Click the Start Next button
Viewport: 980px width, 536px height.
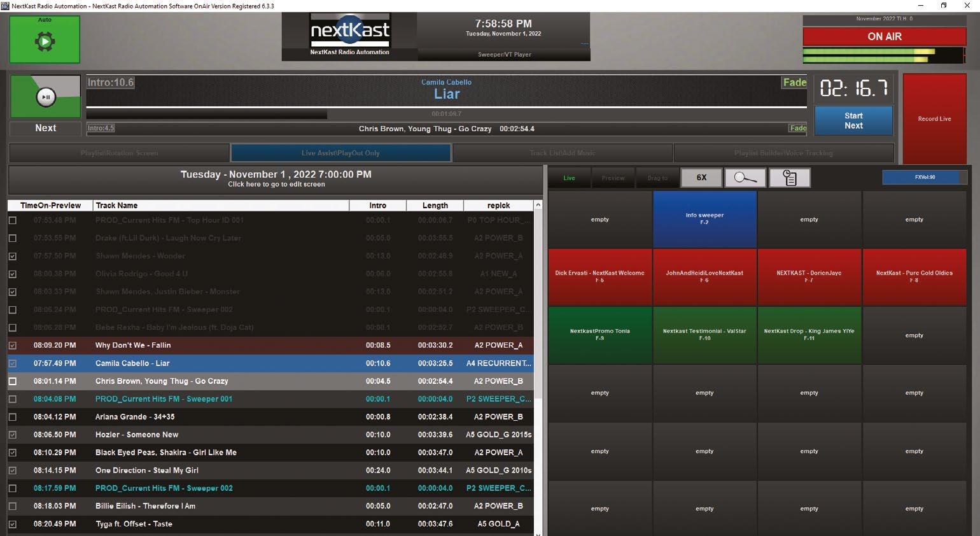853,120
